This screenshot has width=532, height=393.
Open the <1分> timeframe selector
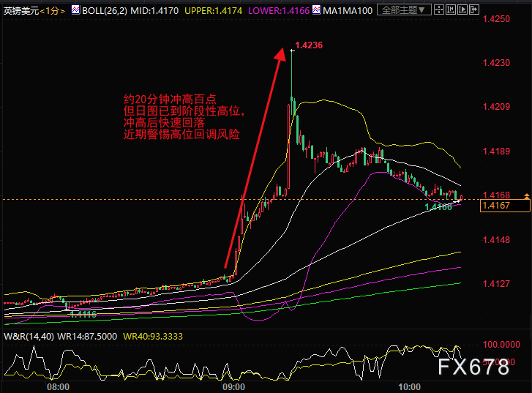click(52, 11)
